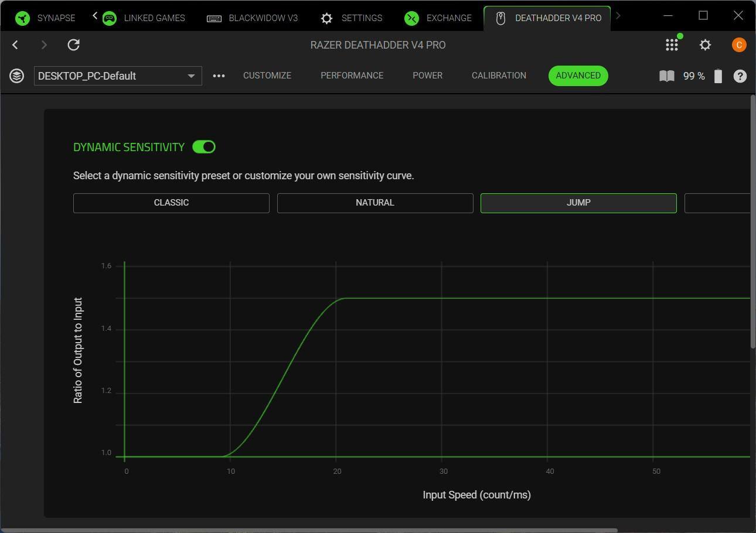Screen dimensions: 756x533
Task: Open the three-dot profile options menu
Action: (x=219, y=76)
